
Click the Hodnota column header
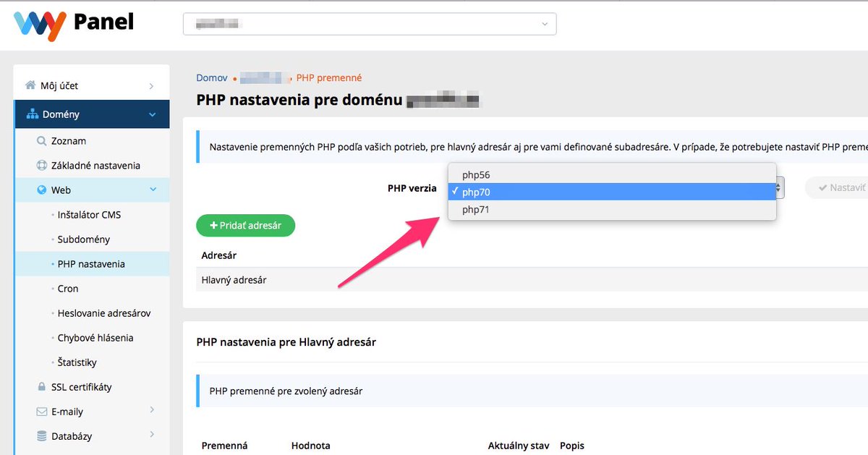point(311,446)
